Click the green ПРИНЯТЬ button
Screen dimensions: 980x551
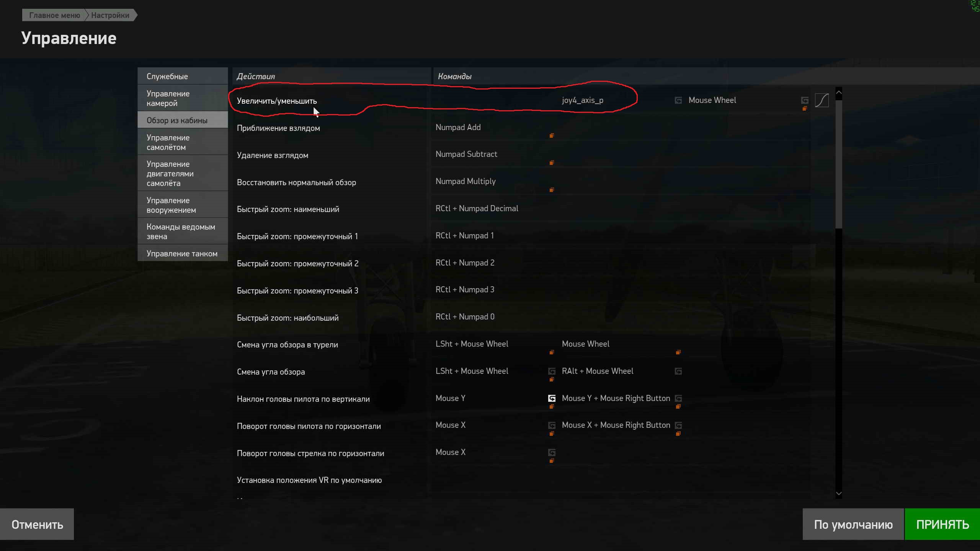942,524
